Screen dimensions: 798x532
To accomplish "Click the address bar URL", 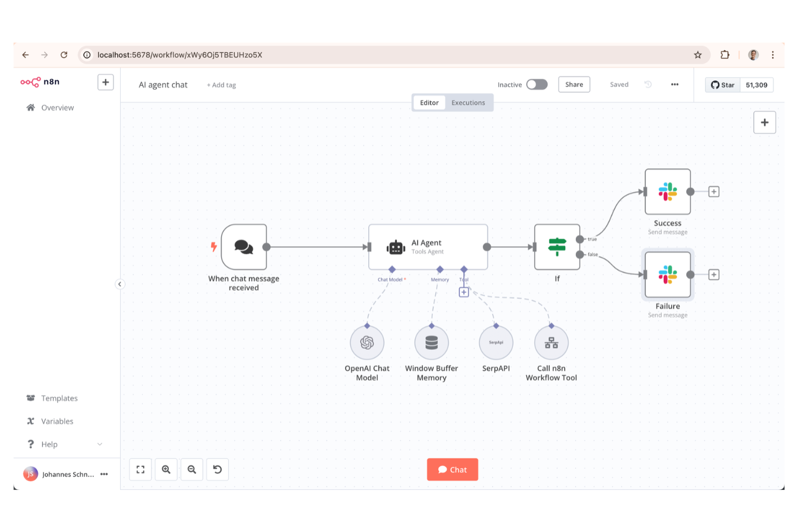I will 180,55.
